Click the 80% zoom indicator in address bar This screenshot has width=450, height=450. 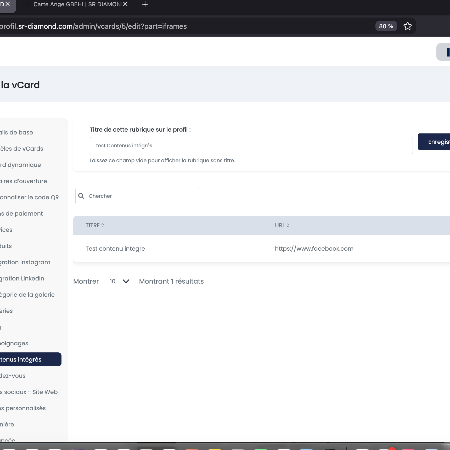(x=386, y=26)
